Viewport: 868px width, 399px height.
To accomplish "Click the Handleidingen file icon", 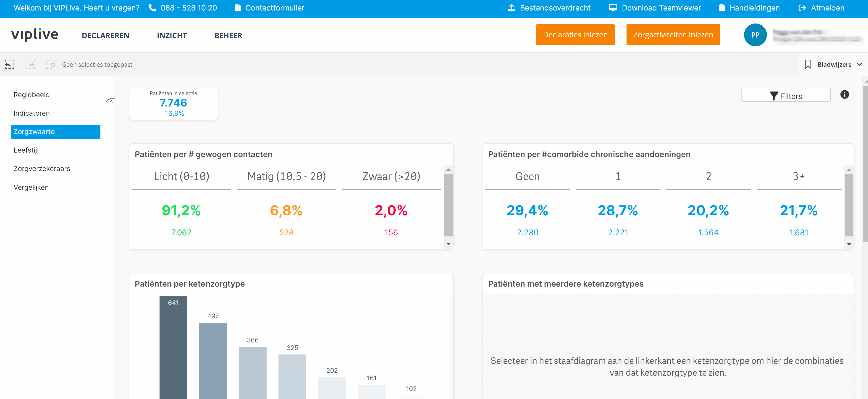I will [x=722, y=8].
